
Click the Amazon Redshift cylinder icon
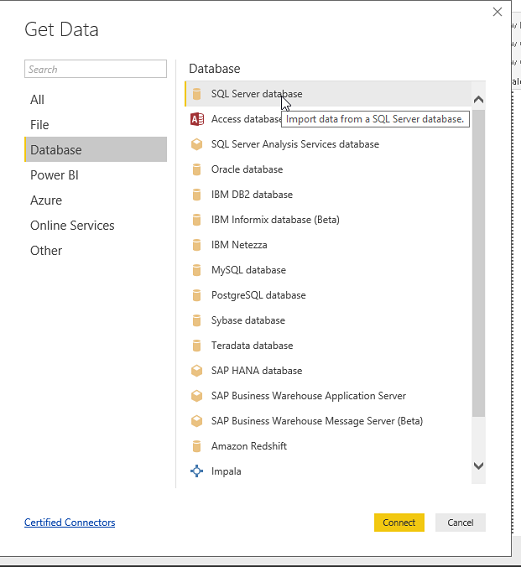click(x=197, y=446)
